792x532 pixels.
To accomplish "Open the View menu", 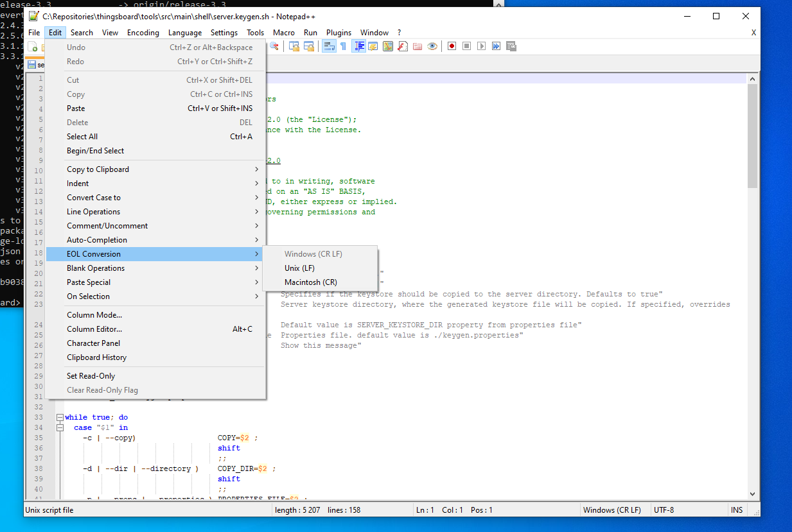I will [x=110, y=33].
